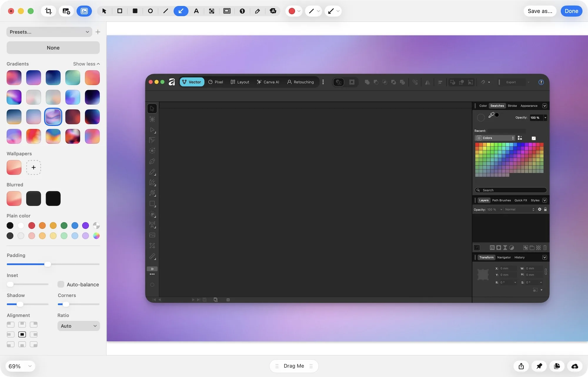This screenshot has height=377, width=588.
Task: Select the ellipse shape tool
Action: click(150, 11)
